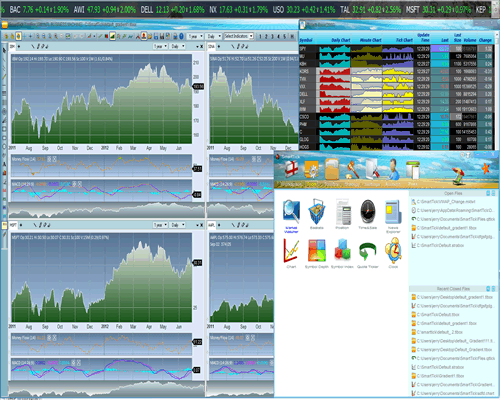Click the gift box Workspace banner icon
Viewport: 500px width, 400px height.
[x=292, y=169]
